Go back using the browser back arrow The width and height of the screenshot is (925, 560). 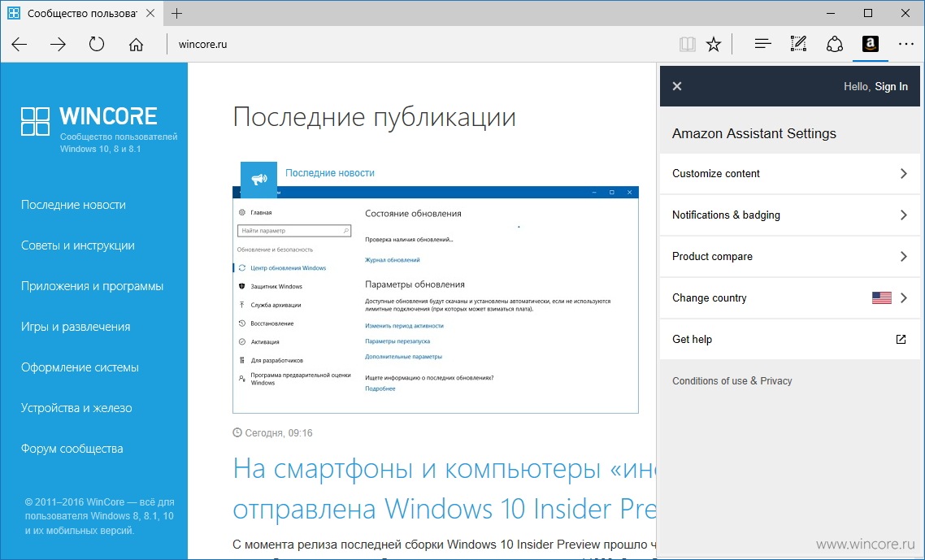pyautogui.click(x=20, y=44)
